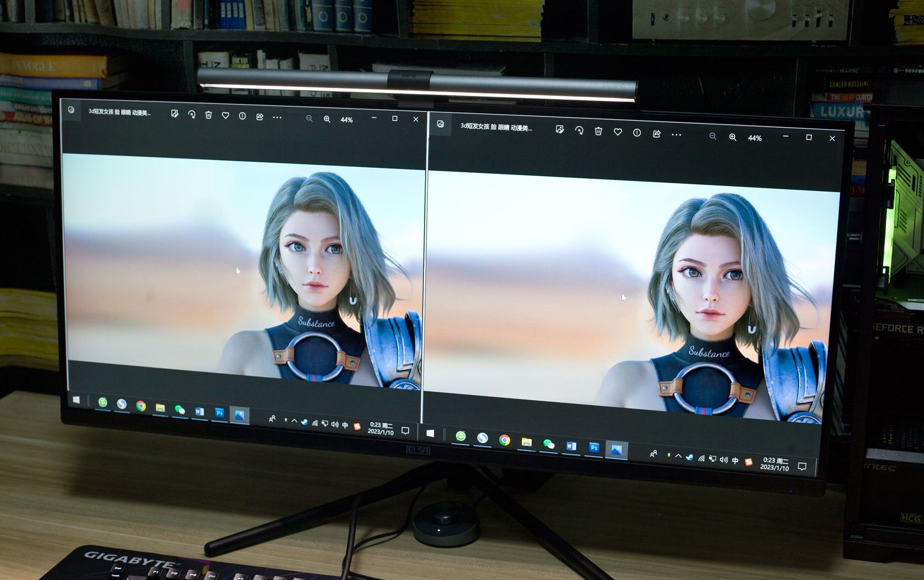Image resolution: width=924 pixels, height=580 pixels.
Task: Open Sogou browser on right taskbar
Action: pos(482,438)
